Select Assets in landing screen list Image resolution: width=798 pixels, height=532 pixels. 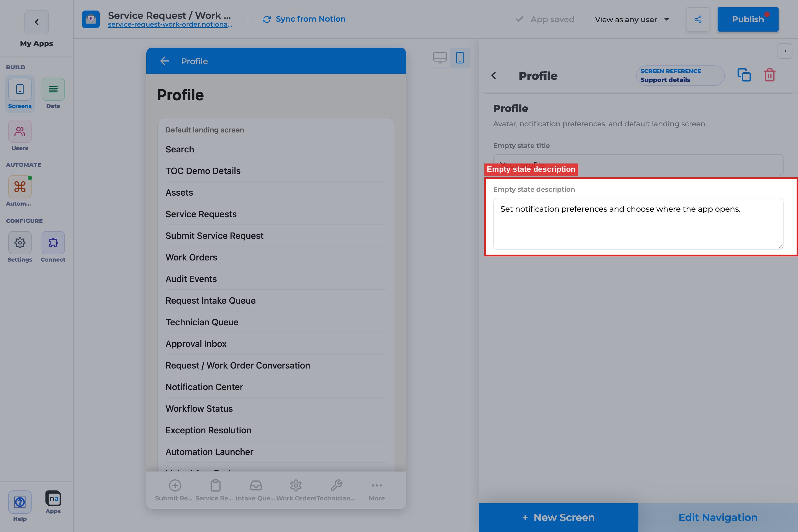[276, 193]
